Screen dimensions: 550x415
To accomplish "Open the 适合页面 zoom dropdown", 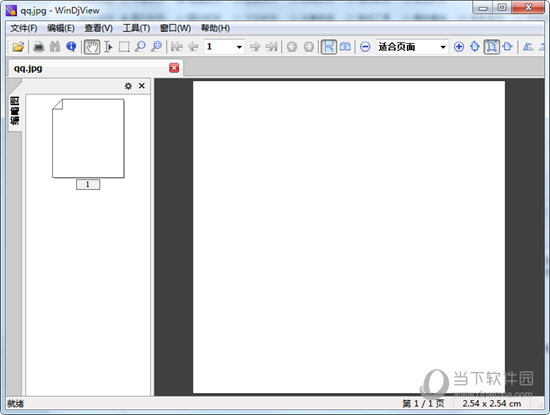I will [x=443, y=47].
